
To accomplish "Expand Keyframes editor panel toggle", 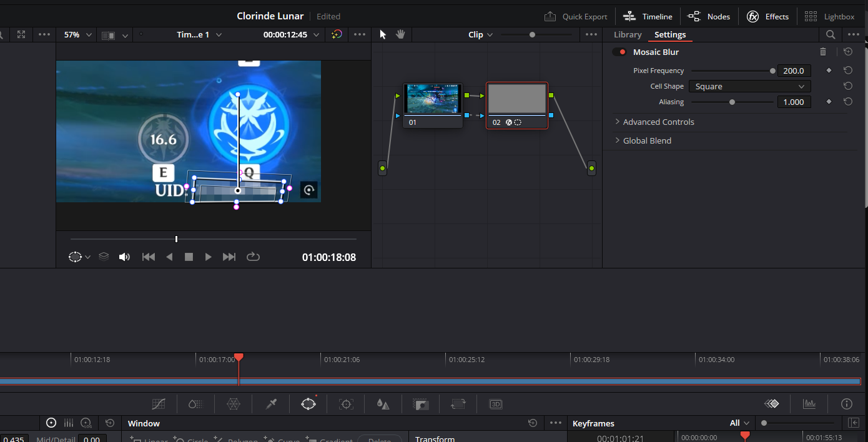I will coord(854,423).
